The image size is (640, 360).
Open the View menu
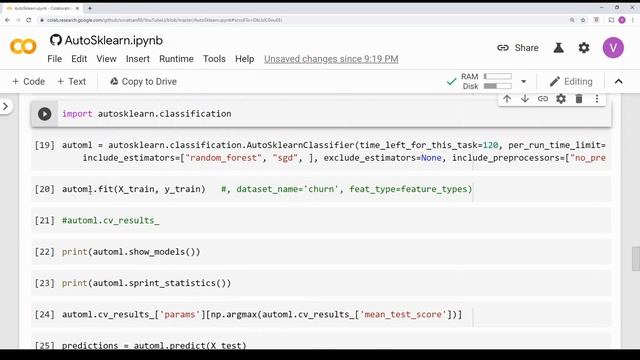(106, 59)
